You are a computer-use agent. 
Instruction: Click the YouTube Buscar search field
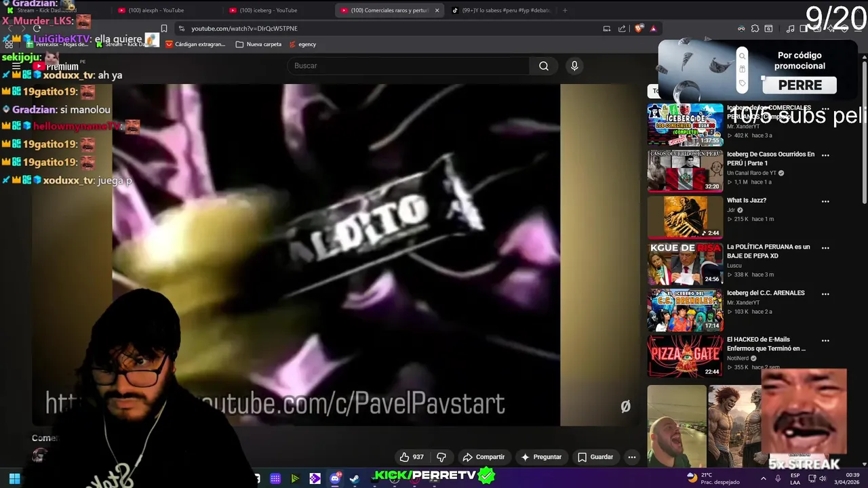click(x=408, y=66)
